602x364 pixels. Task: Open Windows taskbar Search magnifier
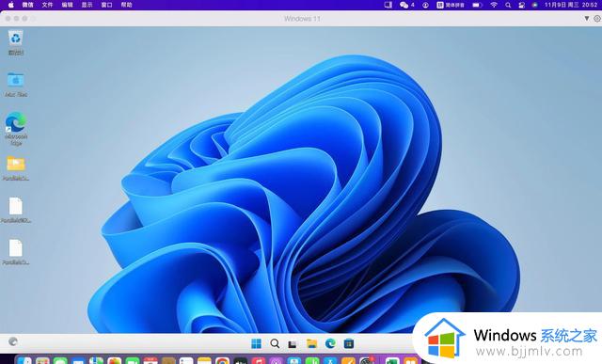[275, 343]
